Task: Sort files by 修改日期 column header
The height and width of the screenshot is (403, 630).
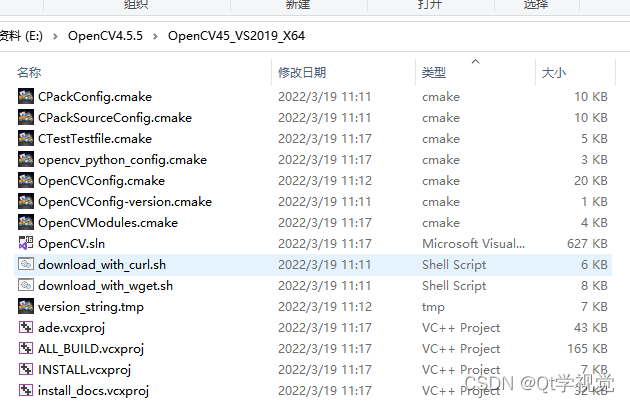Action: coord(302,73)
